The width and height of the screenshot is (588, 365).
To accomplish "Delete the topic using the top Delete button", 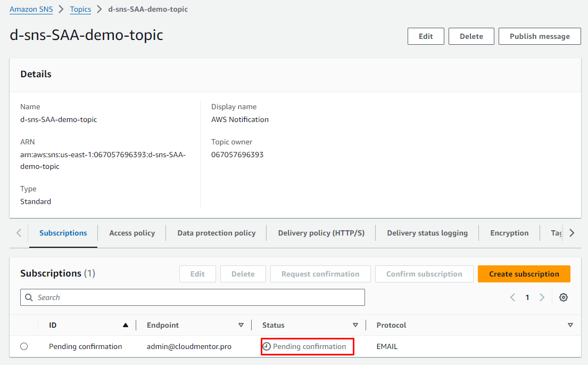I will (471, 36).
